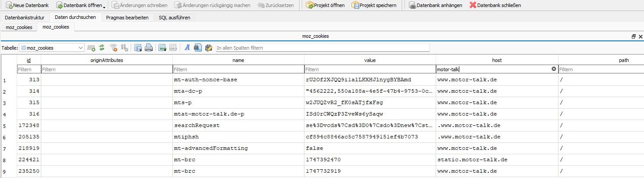Click the host column header
Viewport: 644px width, 178px height.
point(497,60)
